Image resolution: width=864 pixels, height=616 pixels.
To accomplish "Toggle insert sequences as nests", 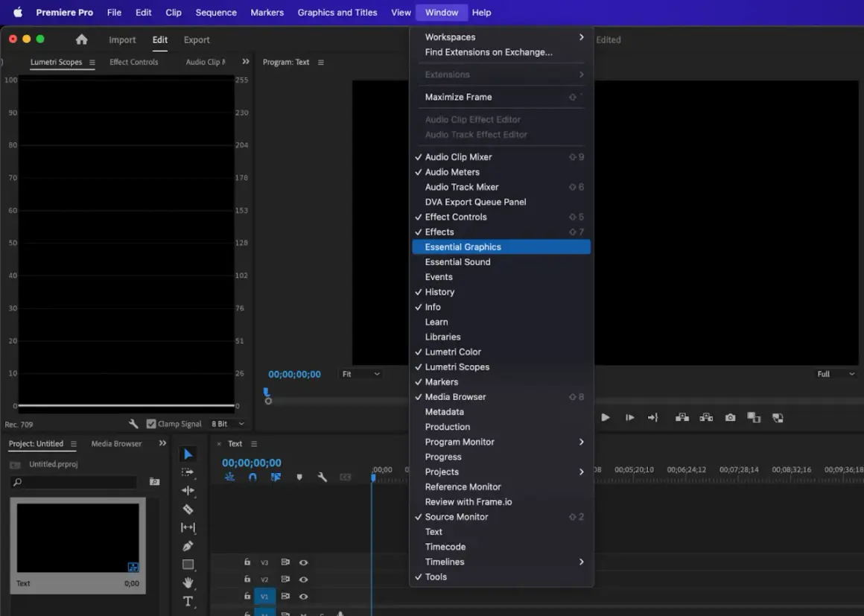I will (229, 477).
